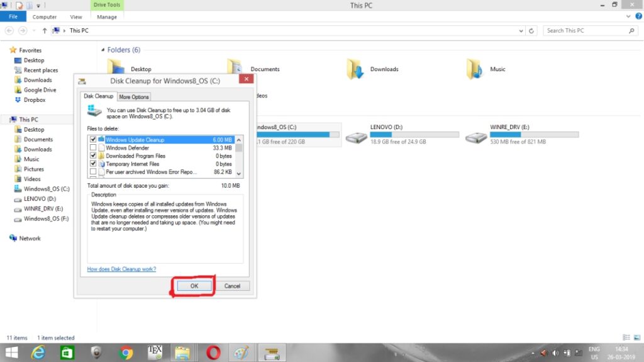Open 'How does Disk Cleanup work?' link
The height and width of the screenshot is (362, 644).
click(x=121, y=269)
